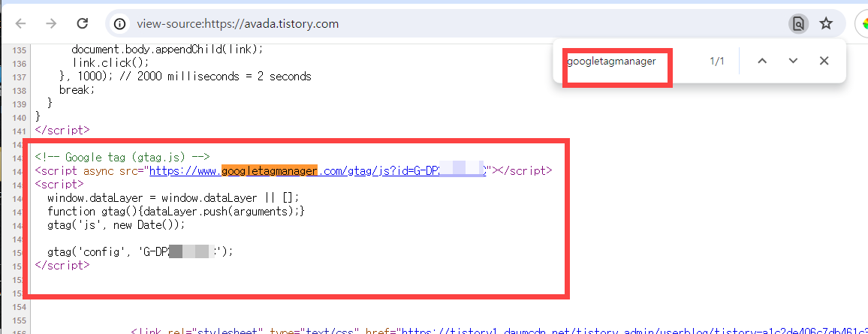Click the line 'function gtag(){dataLayer.push(arguments);}'
Image resolution: width=868 pixels, height=334 pixels.
tap(176, 211)
